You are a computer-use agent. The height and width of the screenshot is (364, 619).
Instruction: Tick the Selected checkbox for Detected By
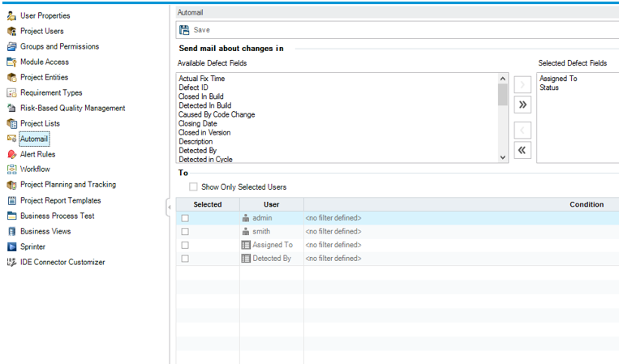[186, 259]
